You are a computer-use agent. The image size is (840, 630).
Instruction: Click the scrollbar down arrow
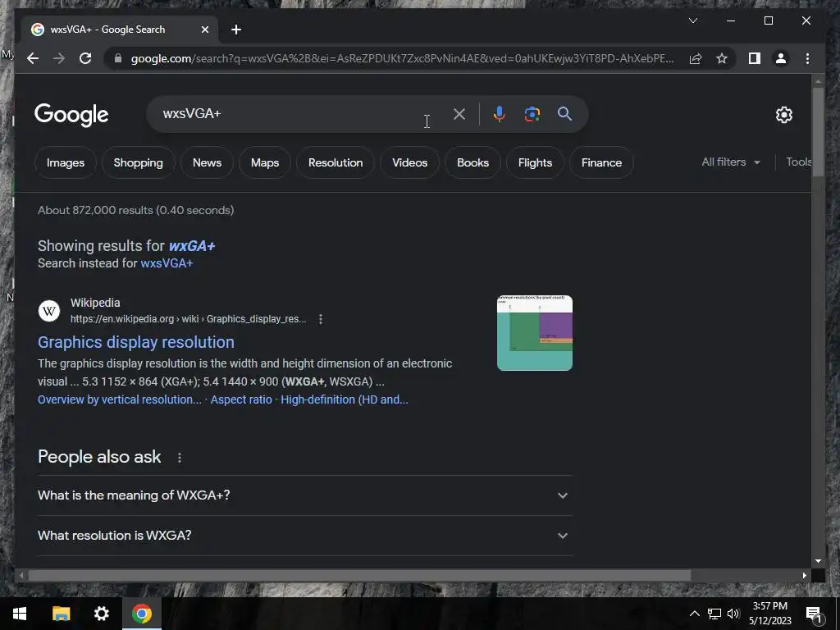click(x=818, y=561)
